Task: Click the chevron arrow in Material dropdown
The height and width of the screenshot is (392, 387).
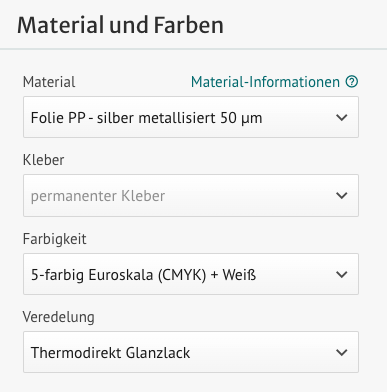Action: pyautogui.click(x=342, y=117)
